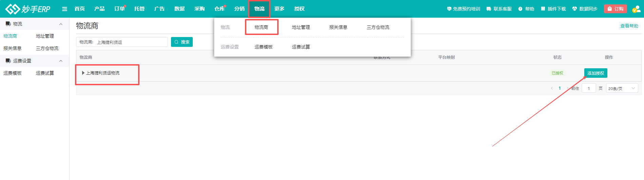
Task: Choose 报关信息 in the dropdown menu
Action: (x=338, y=27)
